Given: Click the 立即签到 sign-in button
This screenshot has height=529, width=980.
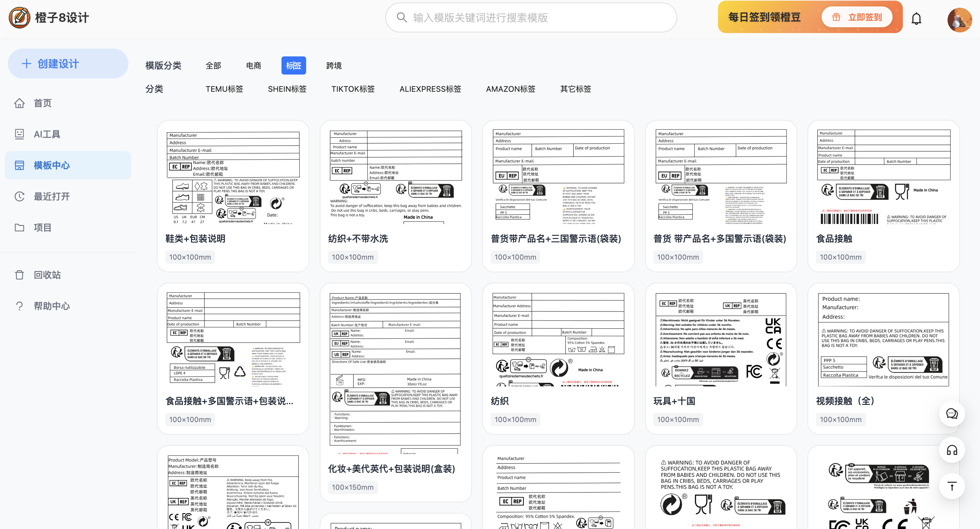Looking at the screenshot, I should [856, 18].
